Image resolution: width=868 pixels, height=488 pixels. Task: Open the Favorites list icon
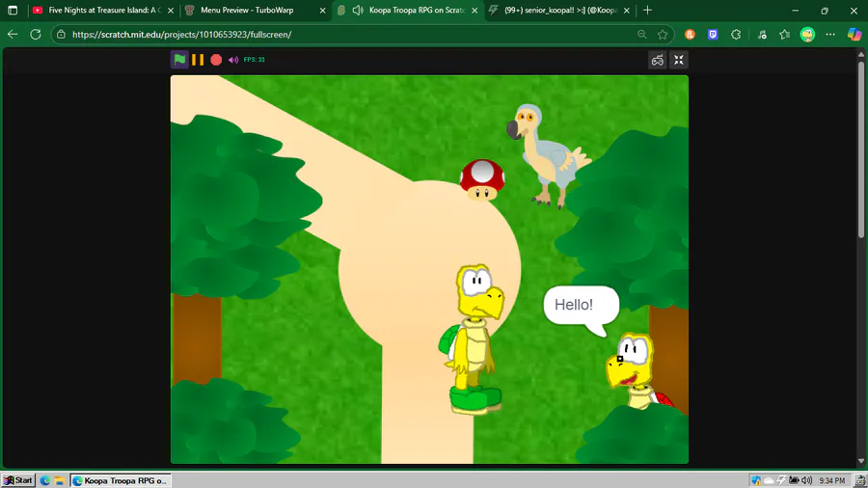point(784,35)
